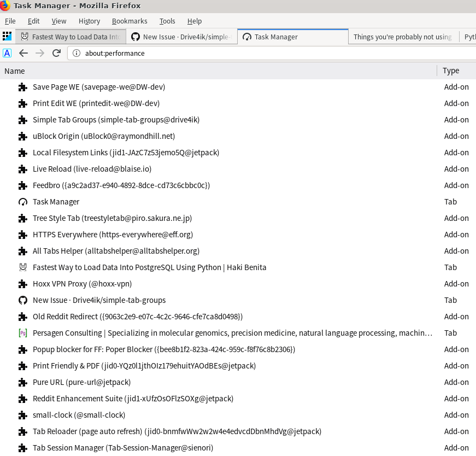Open the tab groups grid icon
Screen dimensions: 476x456
[7, 37]
